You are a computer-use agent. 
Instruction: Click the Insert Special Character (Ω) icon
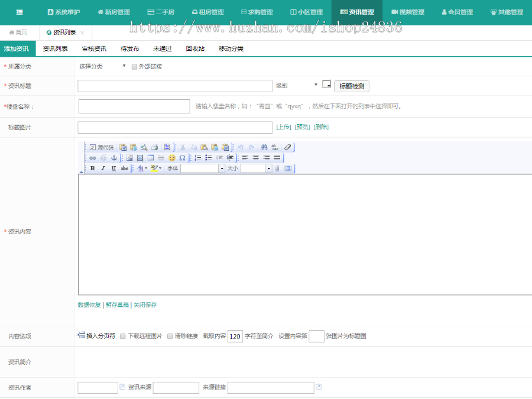coord(182,158)
